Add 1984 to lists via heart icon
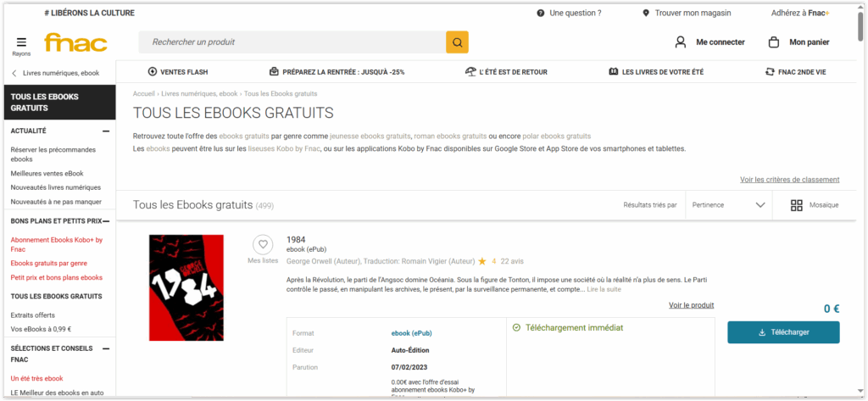 (263, 244)
